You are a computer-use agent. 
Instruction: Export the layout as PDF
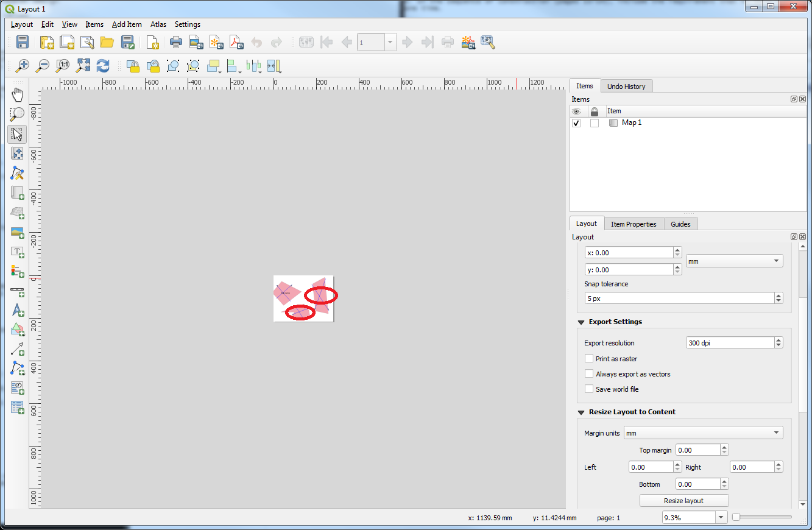236,42
